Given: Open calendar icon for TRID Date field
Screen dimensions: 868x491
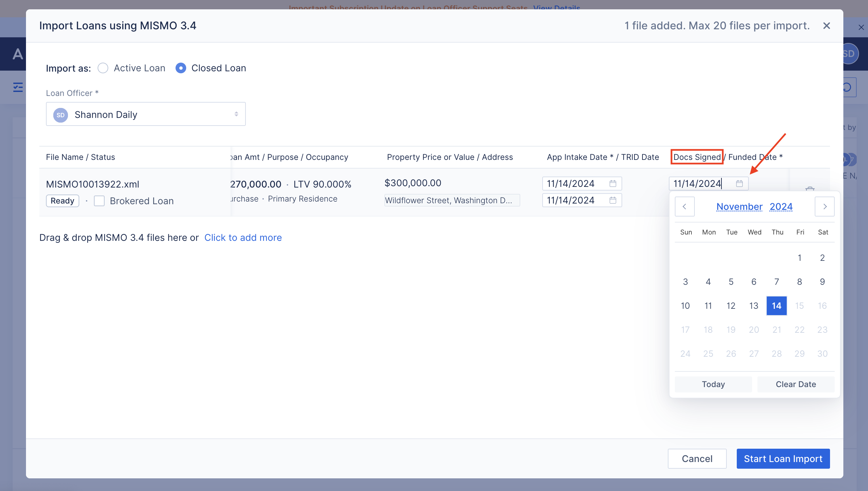Looking at the screenshot, I should (x=613, y=200).
